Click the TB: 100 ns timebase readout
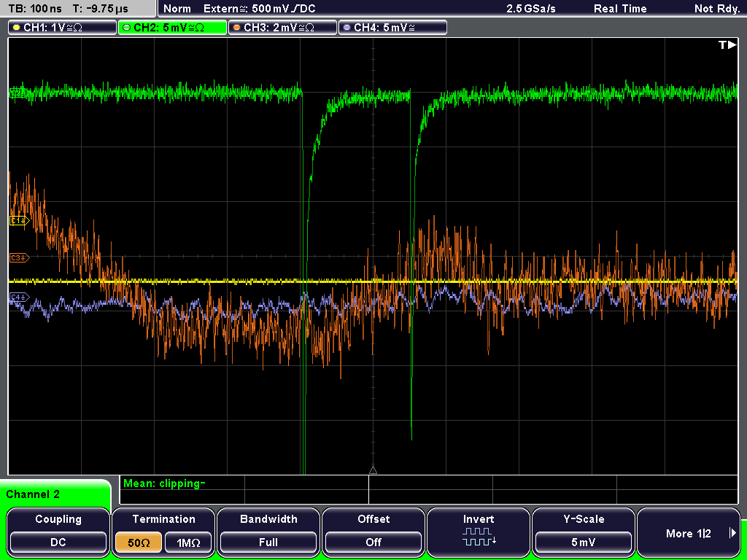Screen dimensions: 747x560 click(x=35, y=9)
